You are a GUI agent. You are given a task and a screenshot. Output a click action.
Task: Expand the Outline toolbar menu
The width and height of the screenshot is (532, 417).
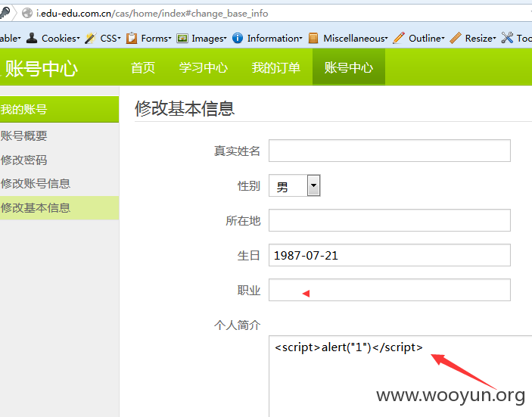point(427,39)
